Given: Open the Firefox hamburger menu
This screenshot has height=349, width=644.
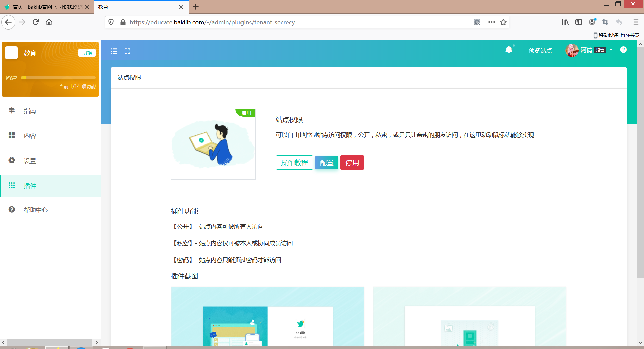Looking at the screenshot, I should (636, 22).
